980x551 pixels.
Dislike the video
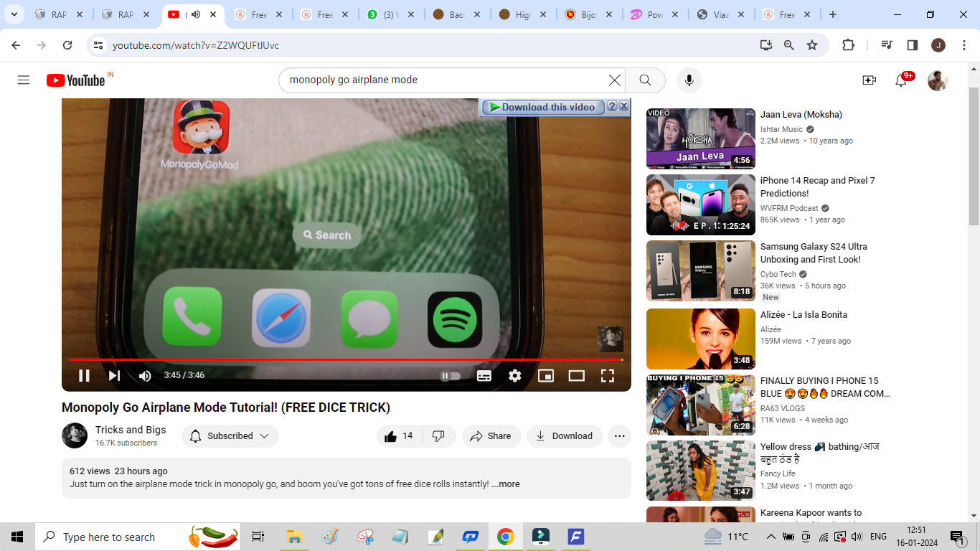[439, 435]
